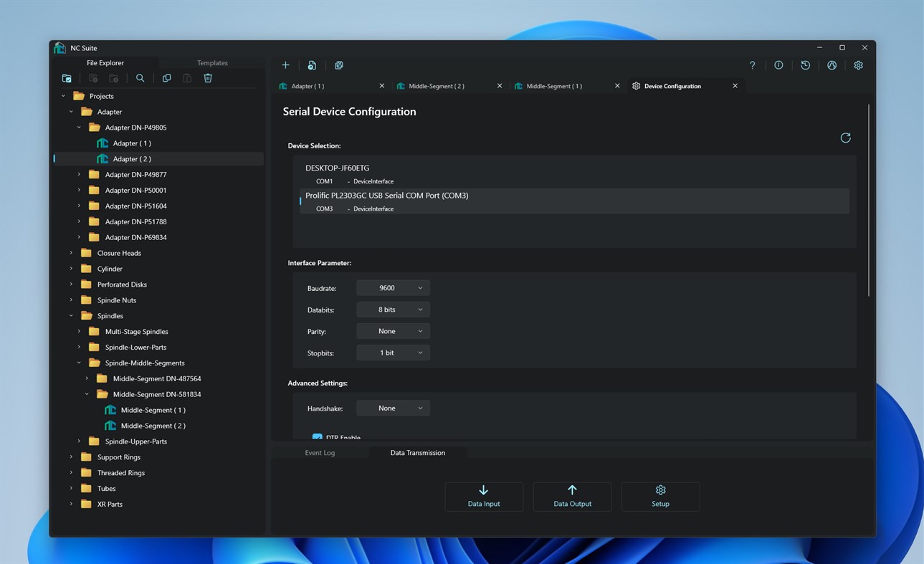Select the DESKTOP-JF60ETG COM1 device
924x564 pixels.
574,174
